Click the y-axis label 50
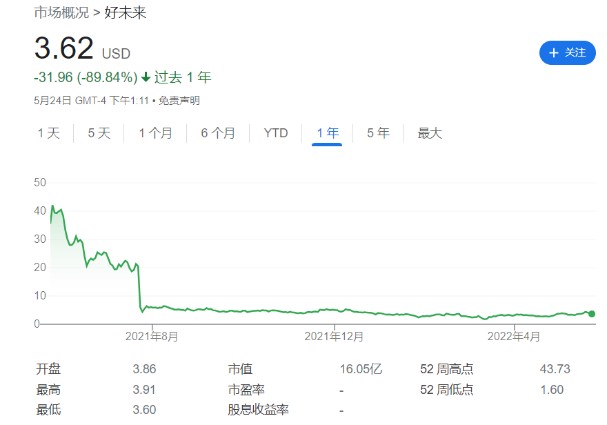Screen dimensions: 607x425 40,182
